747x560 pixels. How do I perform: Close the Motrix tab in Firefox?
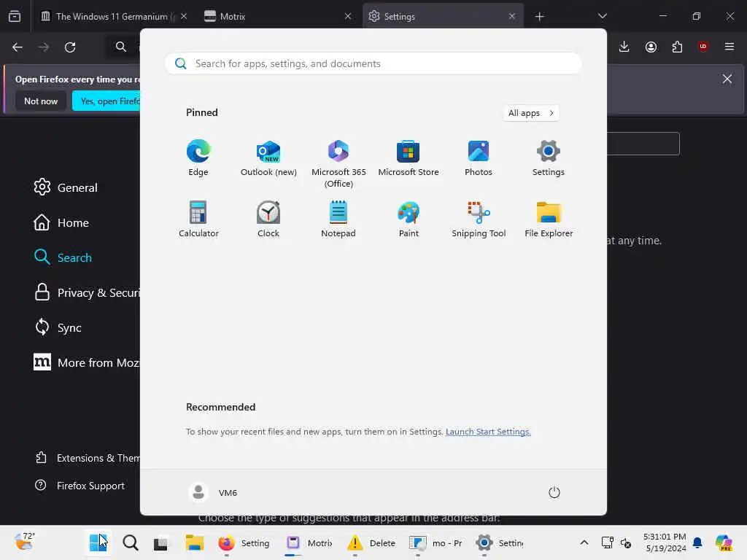(x=348, y=16)
